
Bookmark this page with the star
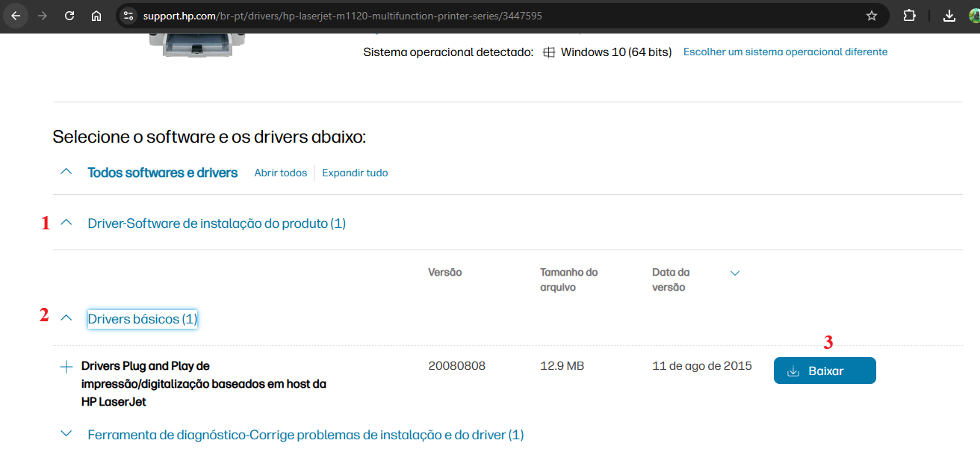click(x=872, y=16)
